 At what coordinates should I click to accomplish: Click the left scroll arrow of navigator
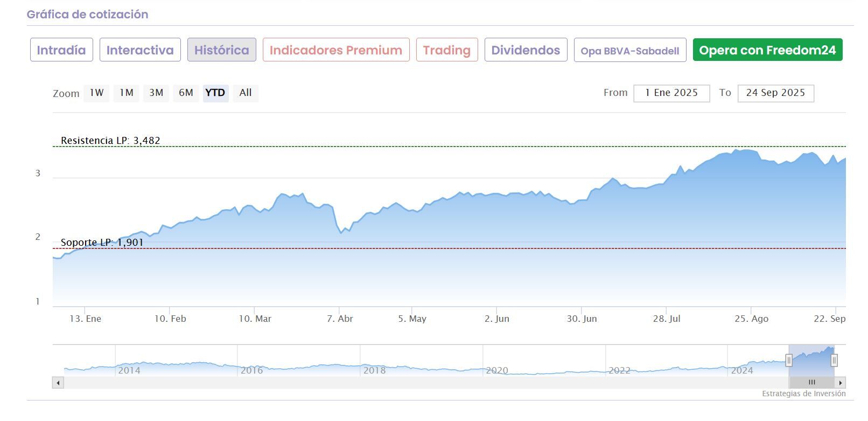coord(58,383)
